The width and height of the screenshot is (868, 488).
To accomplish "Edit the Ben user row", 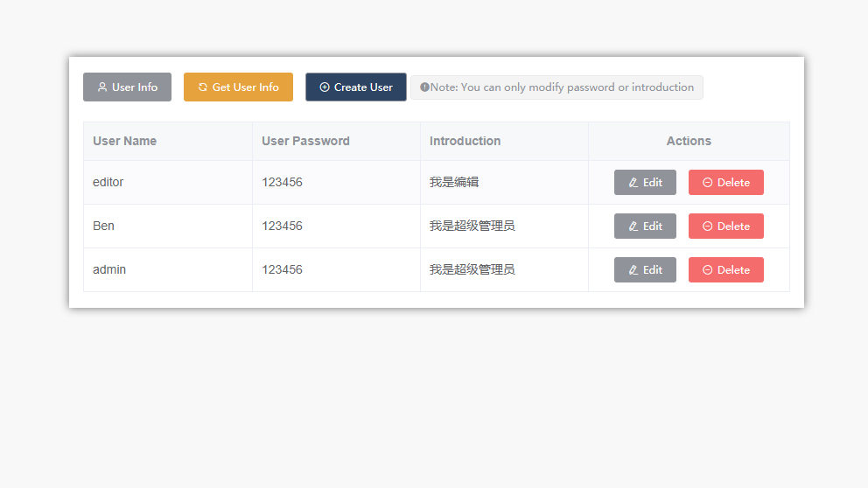I will (x=645, y=226).
